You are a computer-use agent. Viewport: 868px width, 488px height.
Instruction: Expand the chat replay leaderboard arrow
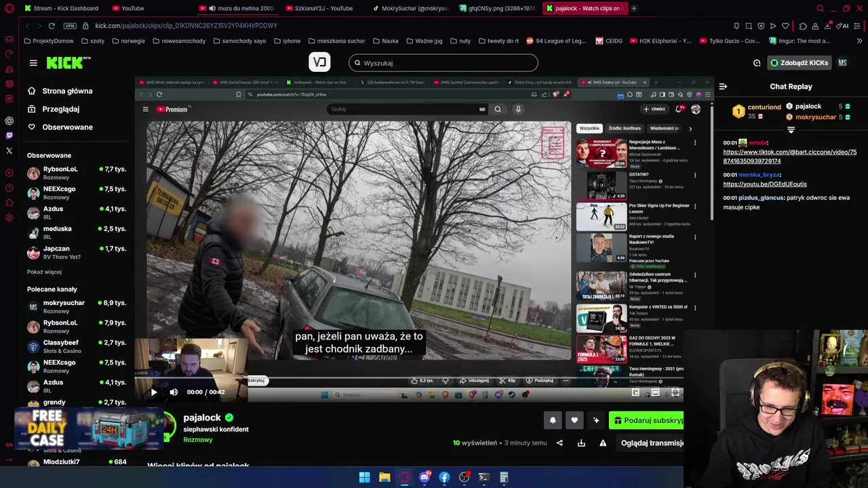(791, 129)
